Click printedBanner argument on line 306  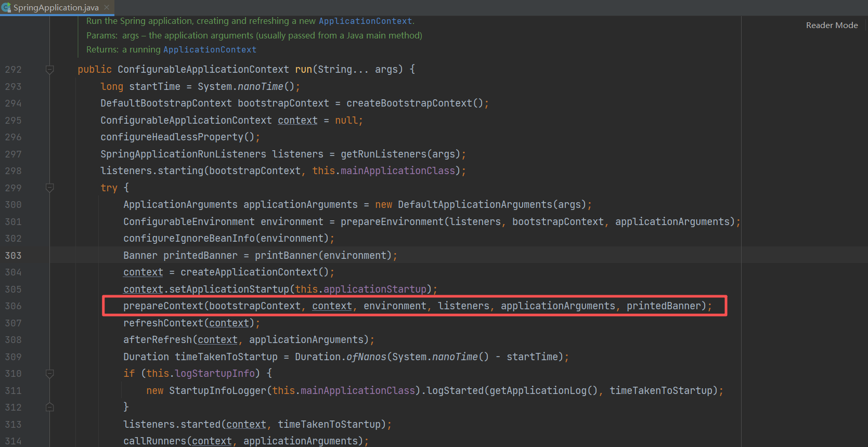[664, 306]
